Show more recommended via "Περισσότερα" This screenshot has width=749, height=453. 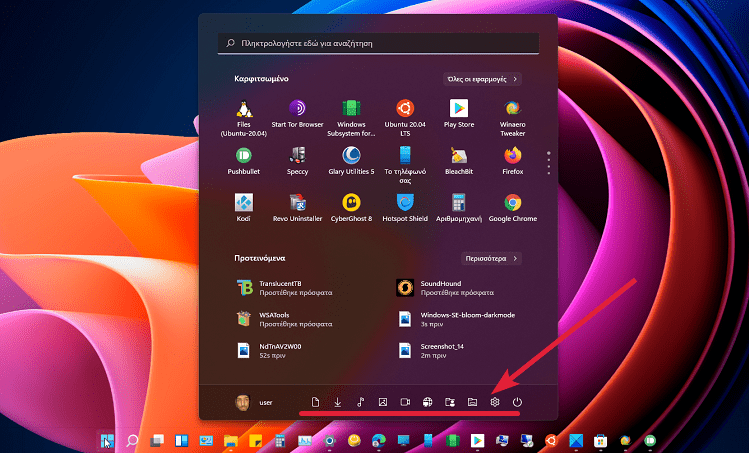pos(491,259)
